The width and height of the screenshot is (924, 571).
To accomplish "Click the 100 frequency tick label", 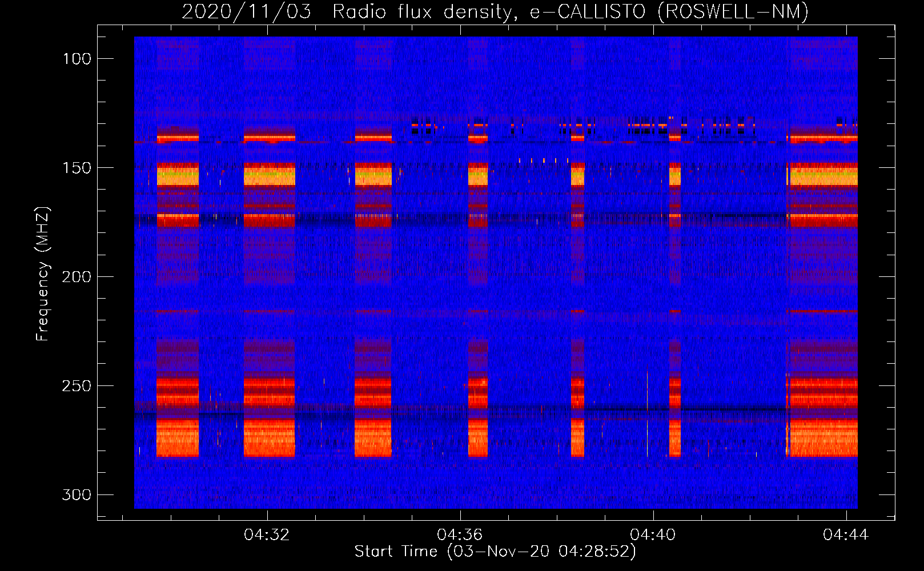I will coord(77,59).
